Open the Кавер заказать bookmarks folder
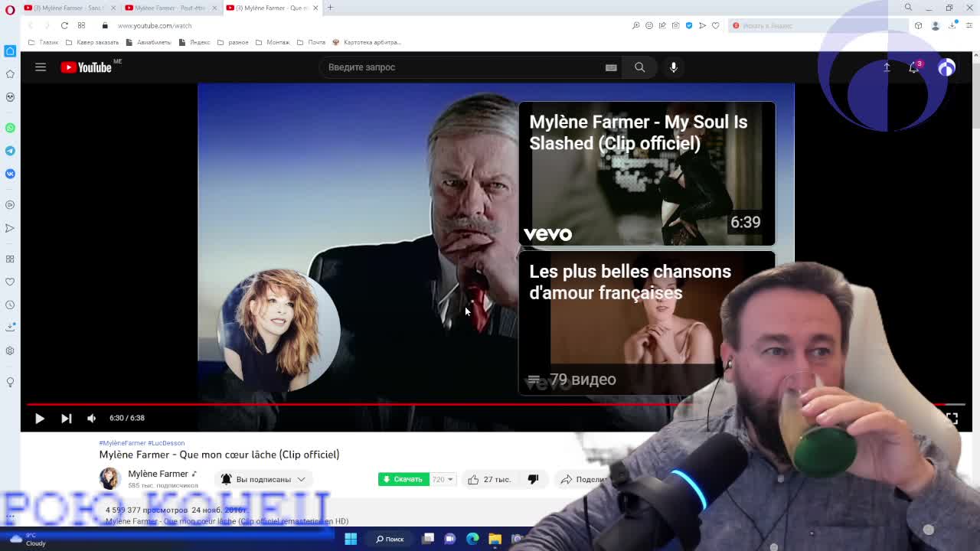980x551 pixels. click(x=93, y=42)
